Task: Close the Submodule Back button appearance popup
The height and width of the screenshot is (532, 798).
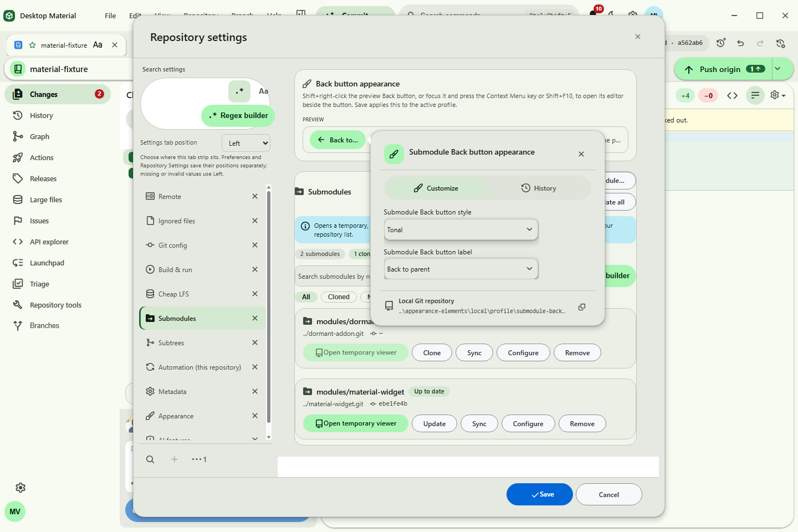Action: (x=581, y=154)
